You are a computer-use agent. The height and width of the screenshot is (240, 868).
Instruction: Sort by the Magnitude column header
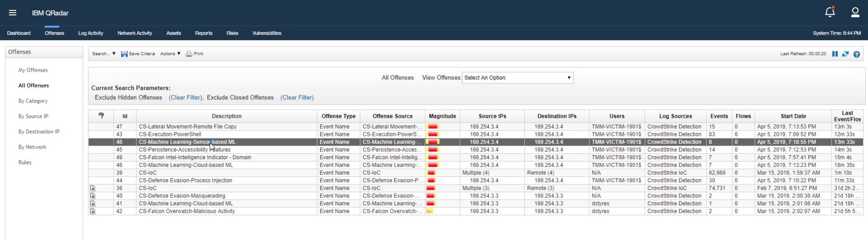[x=442, y=116]
